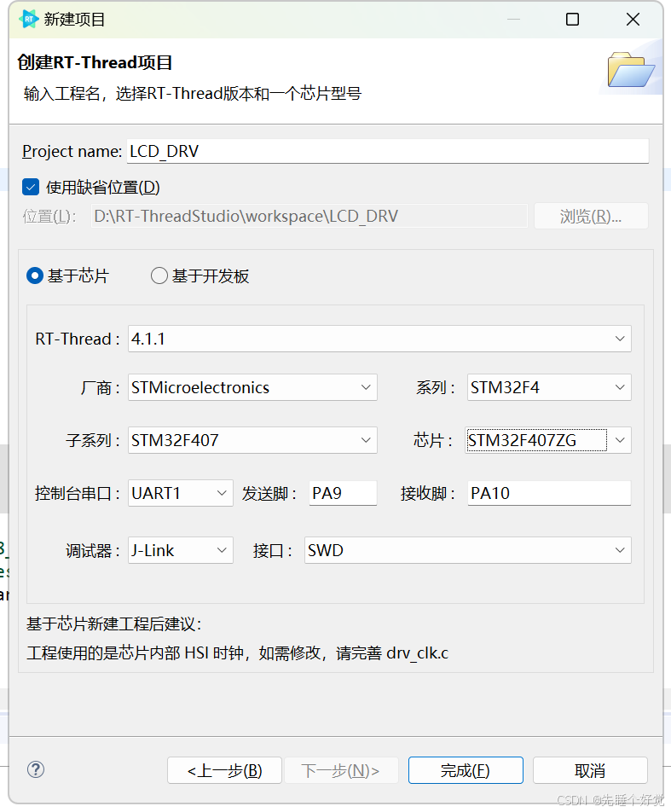Viewport: 671px width, 812px height.
Task: Open the RT-Thread version 4.1.1 dropdown
Action: click(x=379, y=339)
